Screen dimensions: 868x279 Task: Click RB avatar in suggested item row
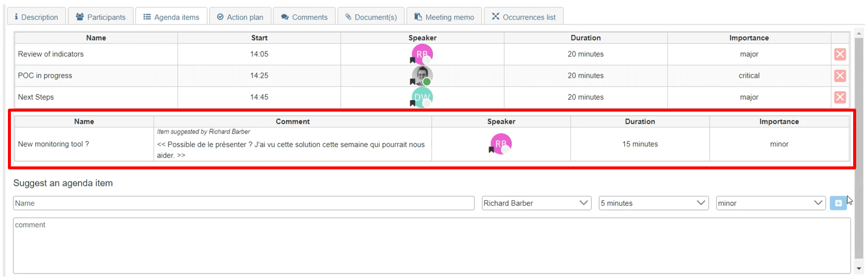coord(501,144)
